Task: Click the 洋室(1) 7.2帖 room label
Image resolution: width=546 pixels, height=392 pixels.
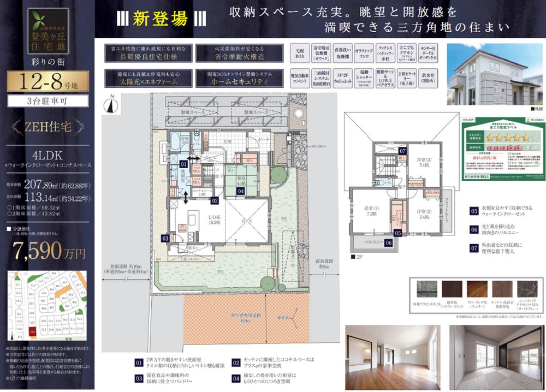Action: pyautogui.click(x=371, y=211)
